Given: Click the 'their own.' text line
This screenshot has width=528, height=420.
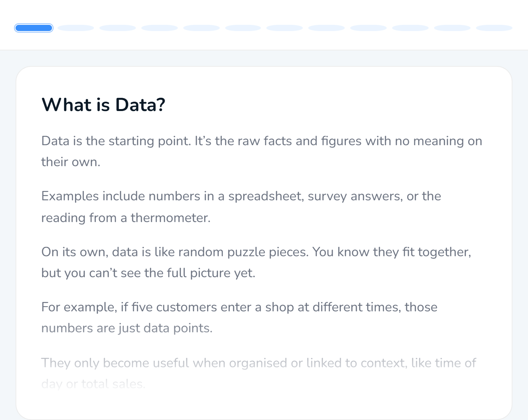Looking at the screenshot, I should (71, 162).
